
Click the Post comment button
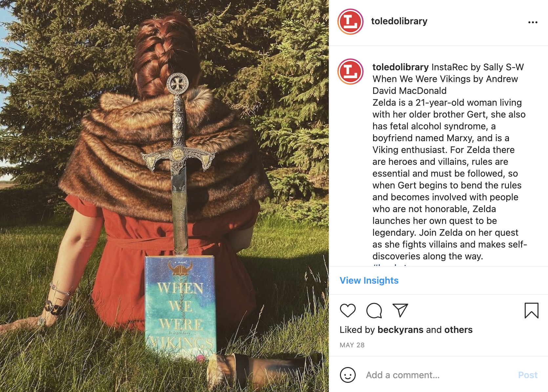(x=528, y=375)
